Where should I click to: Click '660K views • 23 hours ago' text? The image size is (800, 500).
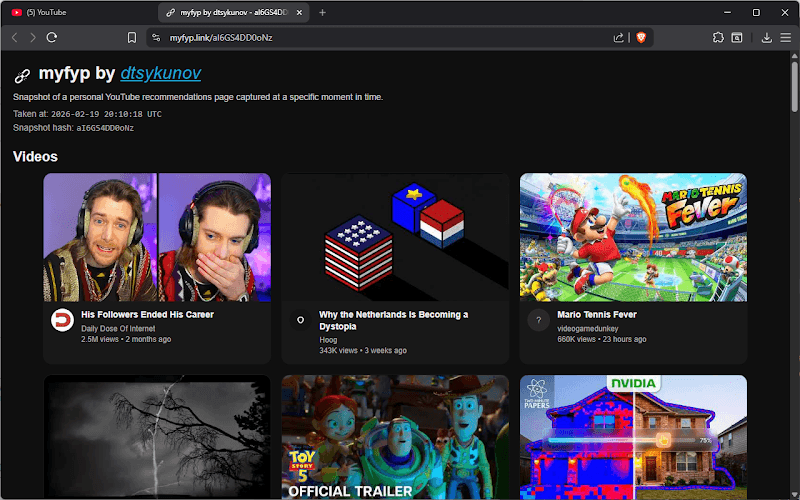tap(602, 339)
